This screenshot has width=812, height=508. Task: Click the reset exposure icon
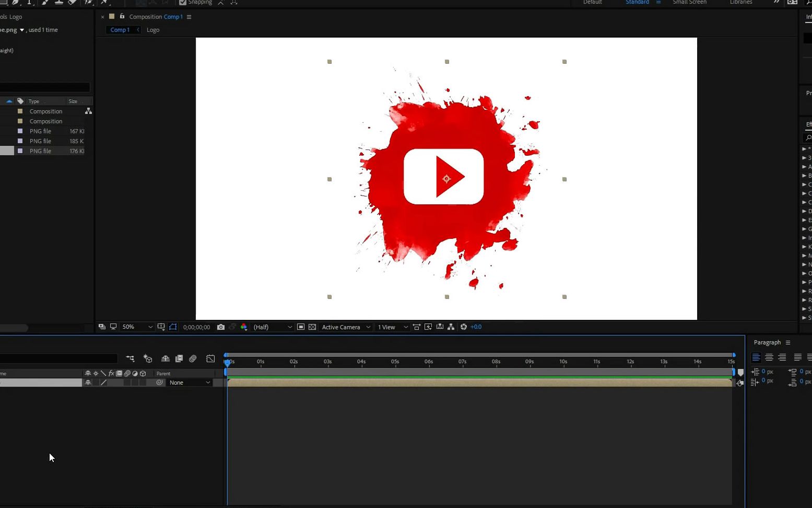pos(464,327)
